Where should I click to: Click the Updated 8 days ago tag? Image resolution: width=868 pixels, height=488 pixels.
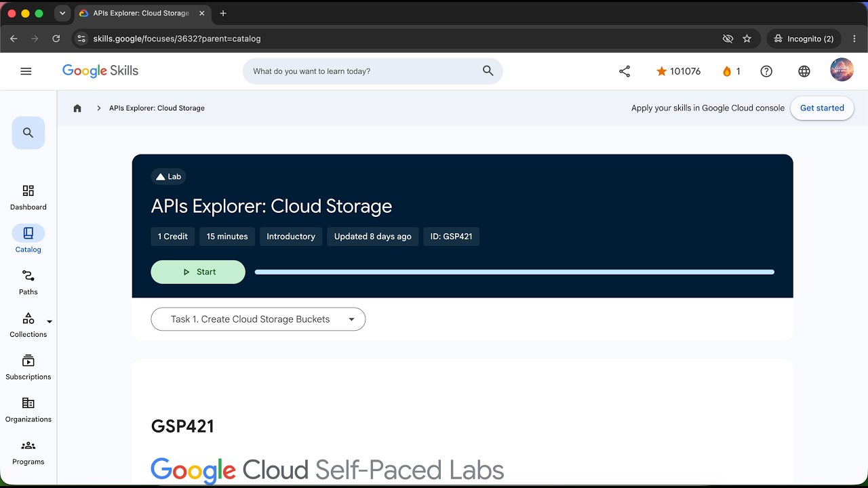373,237
